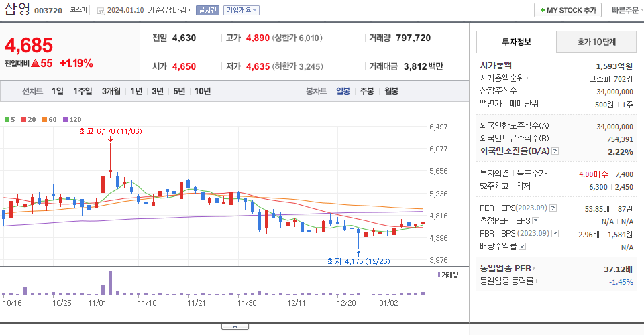Screen dimensions: 644x335
Task: Click the 상장주식수 value 34,000,000
Action: click(x=615, y=92)
